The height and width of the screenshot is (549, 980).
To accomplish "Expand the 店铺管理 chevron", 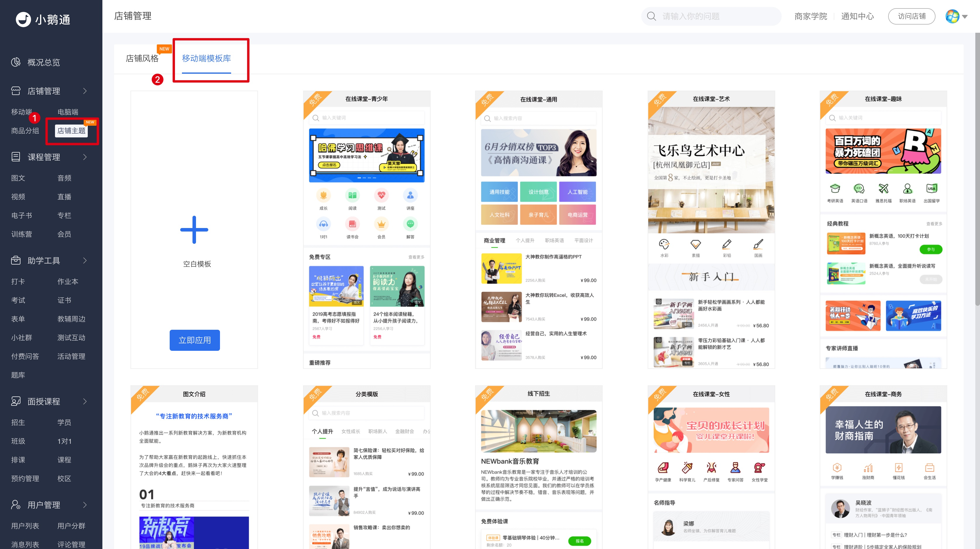I will [x=85, y=91].
